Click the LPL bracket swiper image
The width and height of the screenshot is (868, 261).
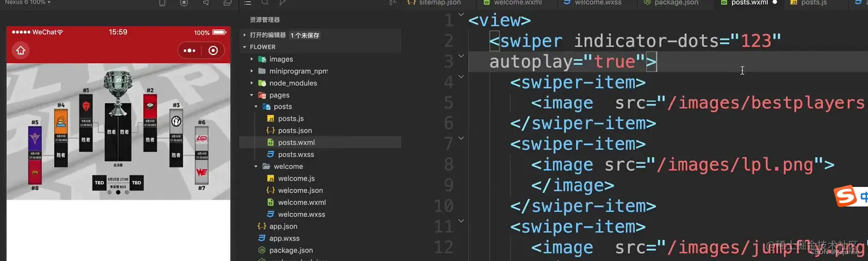coord(118,131)
